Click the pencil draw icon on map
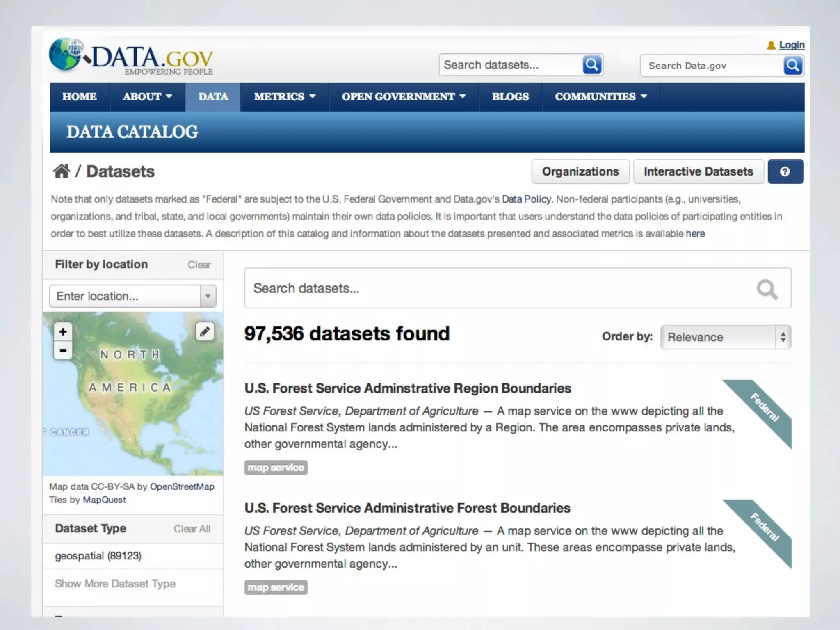840x630 pixels. pyautogui.click(x=205, y=331)
